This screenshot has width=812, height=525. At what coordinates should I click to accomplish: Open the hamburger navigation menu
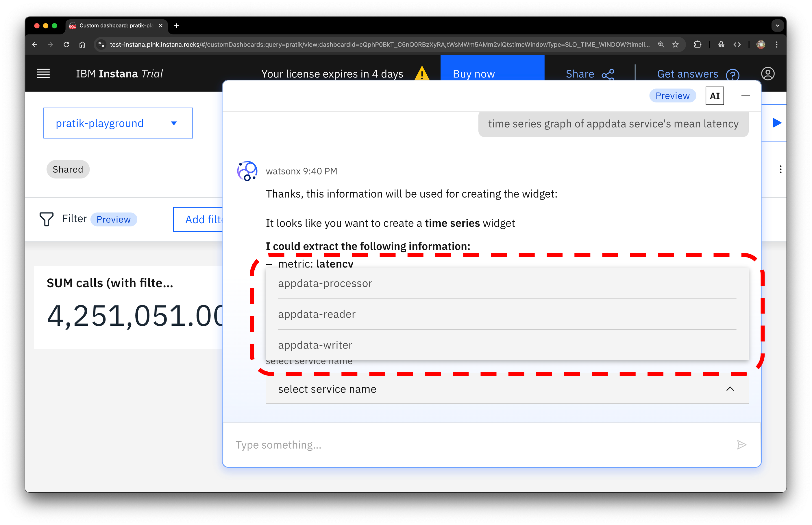tap(43, 74)
